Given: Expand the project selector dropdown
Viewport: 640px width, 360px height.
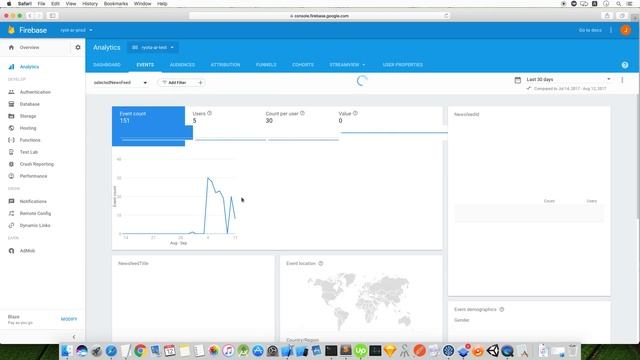Looking at the screenshot, I should tap(76, 30).
